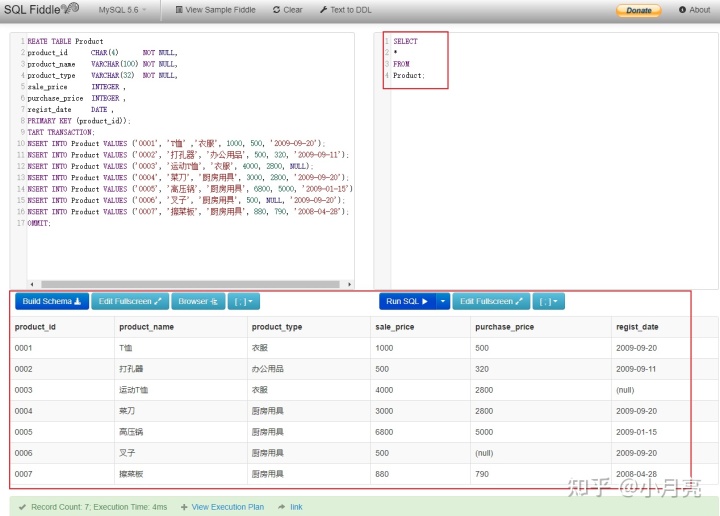The image size is (720, 516).
Task: Open the MySQL 5.6 database dropdown
Action: tap(122, 10)
